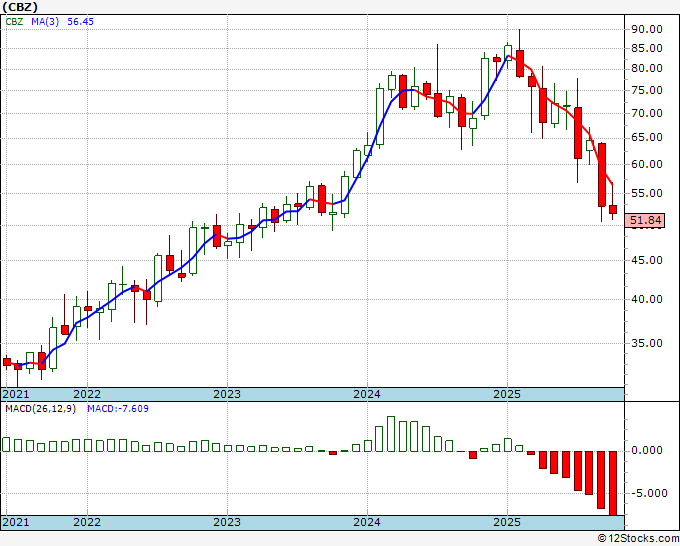Click 2024 on the MACD timeline
Image resolution: width=680 pixels, height=546 pixels.
click(x=367, y=522)
